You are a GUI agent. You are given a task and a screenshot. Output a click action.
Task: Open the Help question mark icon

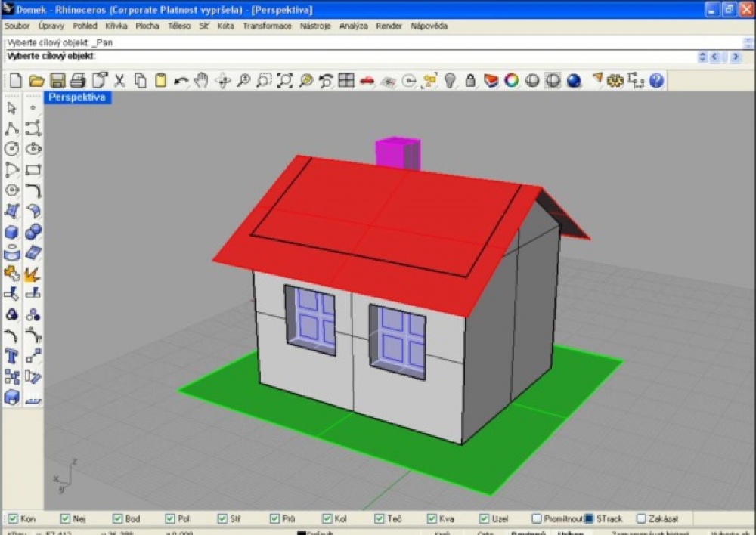pyautogui.click(x=656, y=81)
